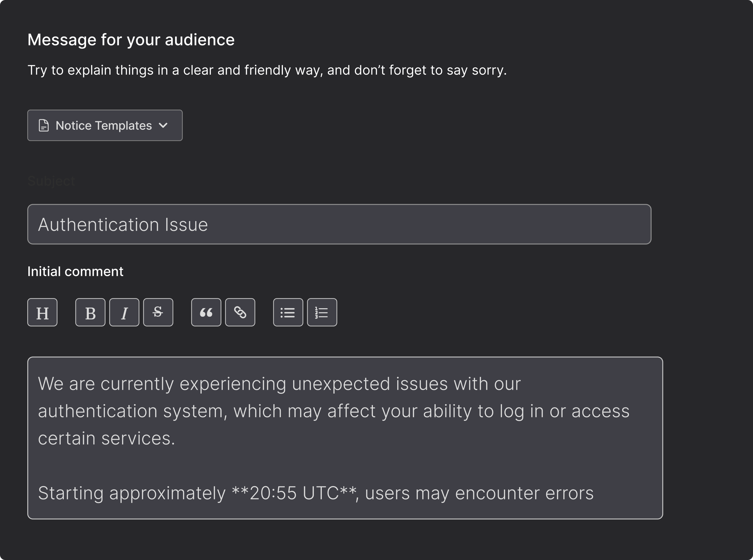Place cursor after the 20:55 UTC text
Image resolution: width=753 pixels, height=560 pixels.
click(x=357, y=493)
